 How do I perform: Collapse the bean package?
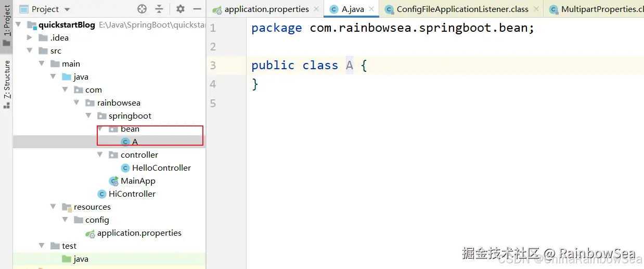tap(100, 129)
